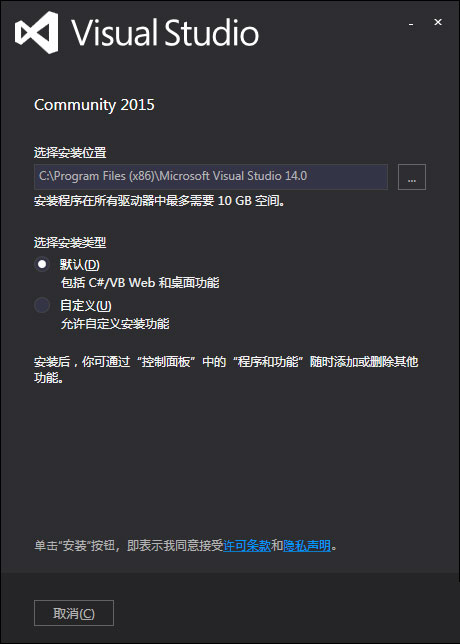Select the 自定义 radio button circle
Screen dimensions: 460x644
[42, 305]
